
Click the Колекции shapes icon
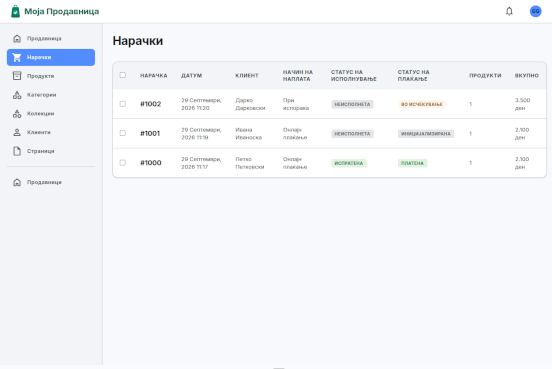[x=17, y=113]
